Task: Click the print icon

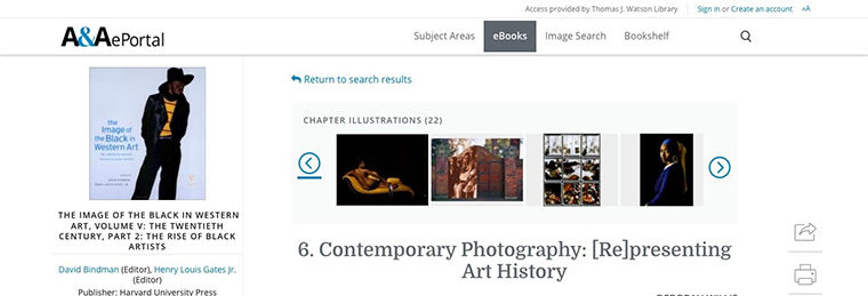Action: pos(805,275)
